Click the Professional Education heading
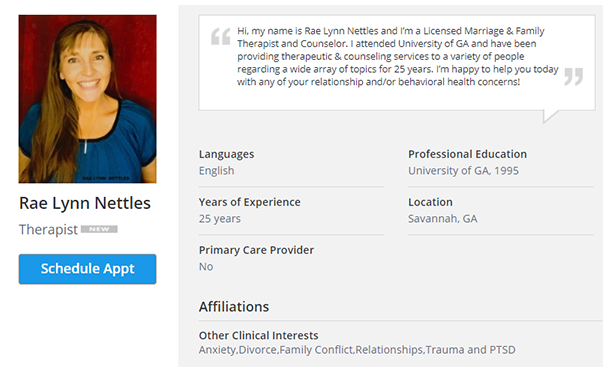Viewport: 615px width, 372px height. click(x=468, y=154)
